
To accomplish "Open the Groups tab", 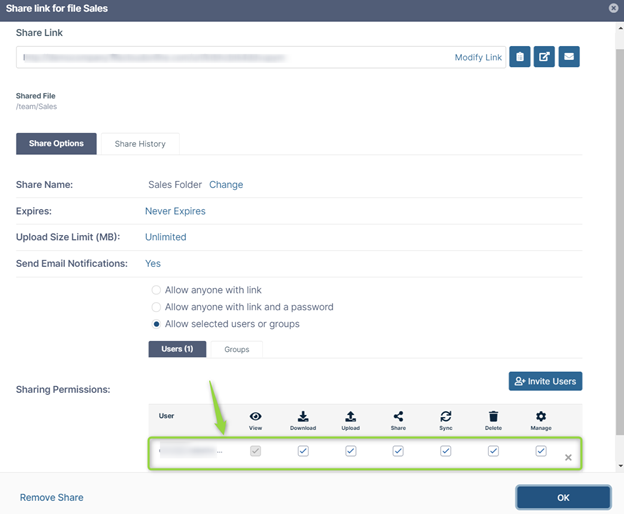I will tap(237, 349).
